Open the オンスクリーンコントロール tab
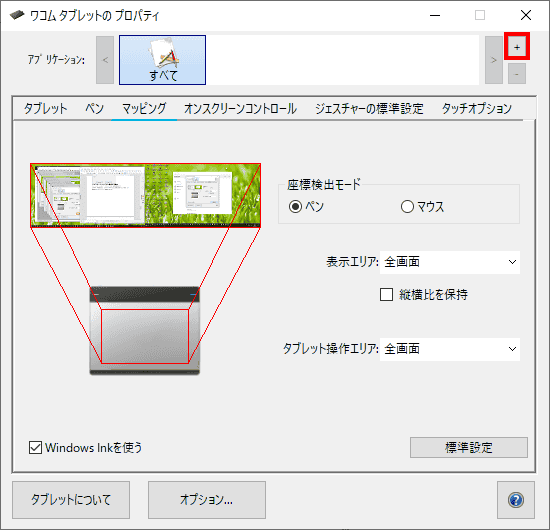550x530 pixels. click(x=240, y=109)
